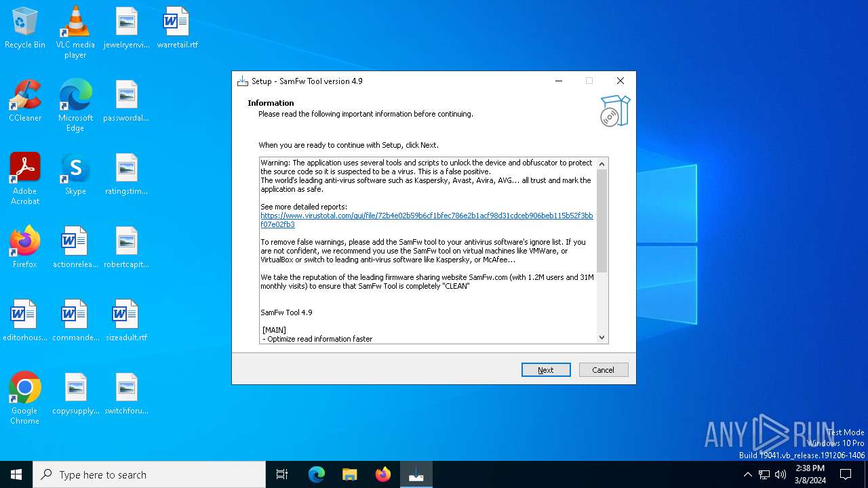Open the taskbar clock showing 2:38 PM
The image size is (868, 488).
810,474
